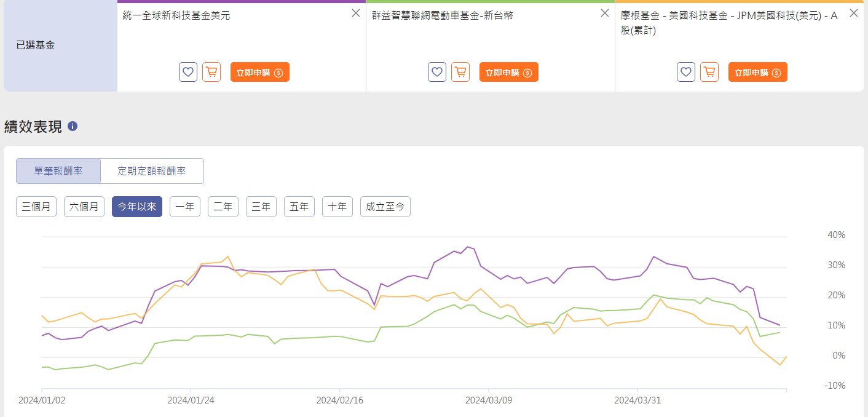Favorite the 群益智慧聯網電動車基金 with heart icon
Screen dimensions: 868x417
(437, 72)
